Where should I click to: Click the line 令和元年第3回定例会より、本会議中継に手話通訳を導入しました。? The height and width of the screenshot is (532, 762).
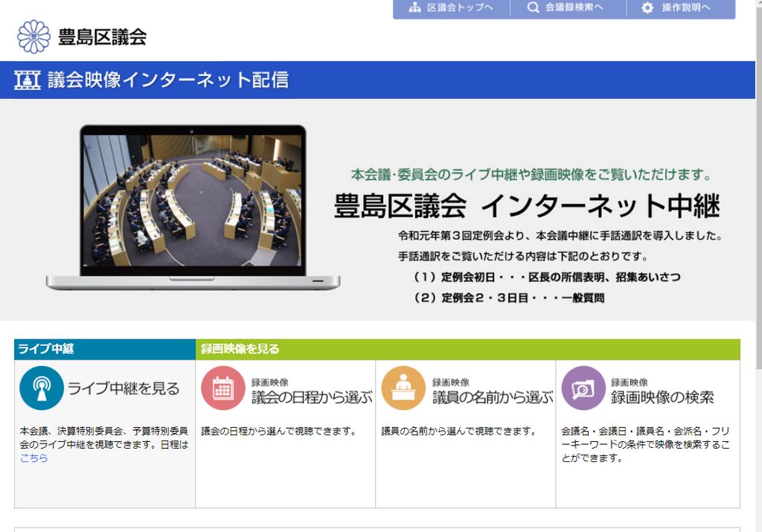point(560,236)
